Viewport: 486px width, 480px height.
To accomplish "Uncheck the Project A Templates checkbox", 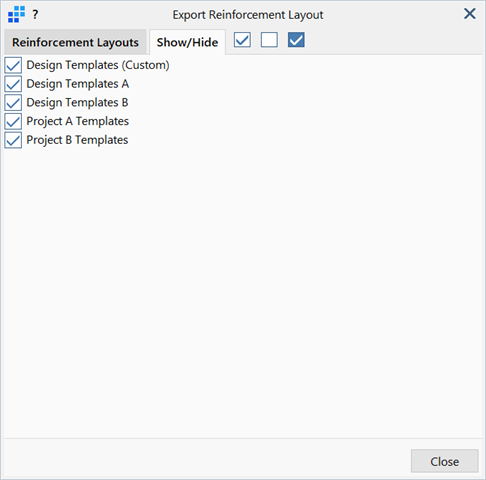I will click(x=13, y=121).
